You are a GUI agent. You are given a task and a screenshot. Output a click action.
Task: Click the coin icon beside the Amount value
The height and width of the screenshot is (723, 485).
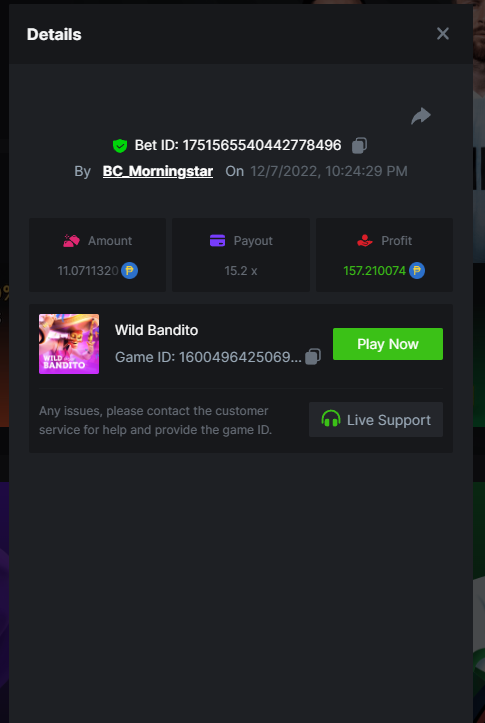[130, 270]
